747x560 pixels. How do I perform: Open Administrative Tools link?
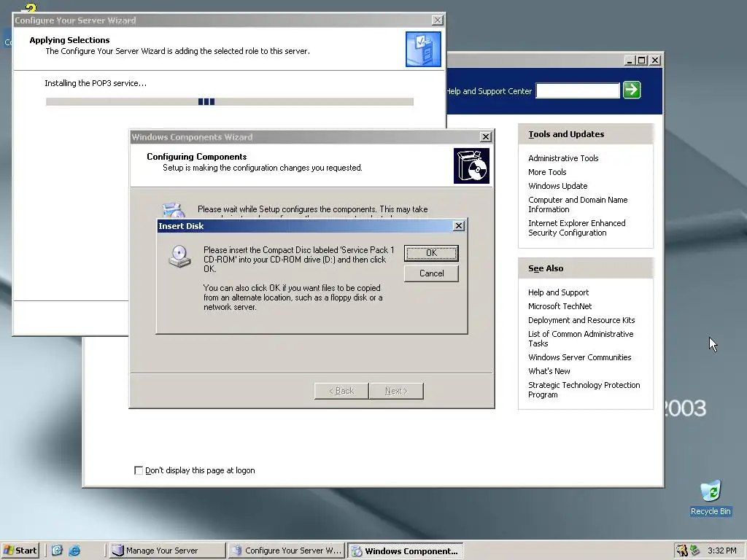coord(563,158)
